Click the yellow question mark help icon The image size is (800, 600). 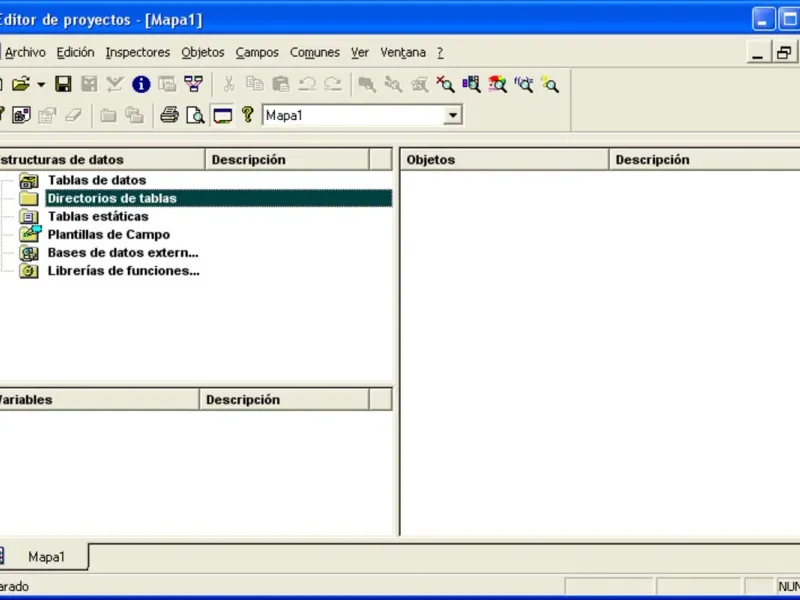point(248,114)
